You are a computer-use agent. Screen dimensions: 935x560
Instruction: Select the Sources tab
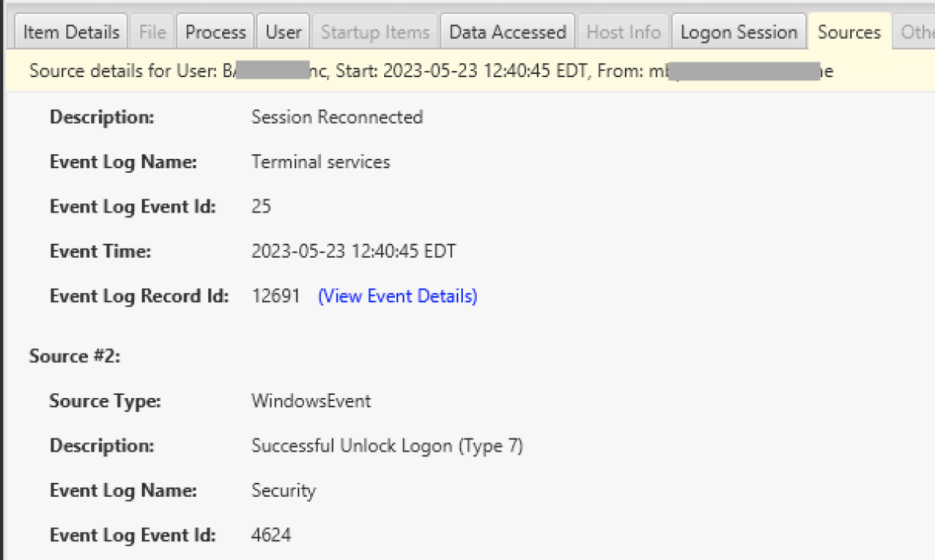[849, 32]
